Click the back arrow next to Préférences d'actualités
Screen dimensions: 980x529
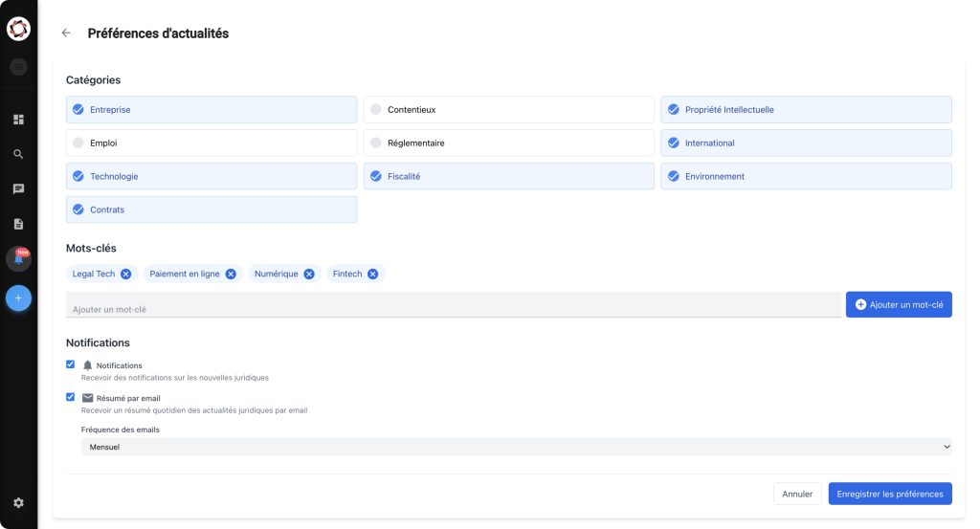(x=66, y=33)
